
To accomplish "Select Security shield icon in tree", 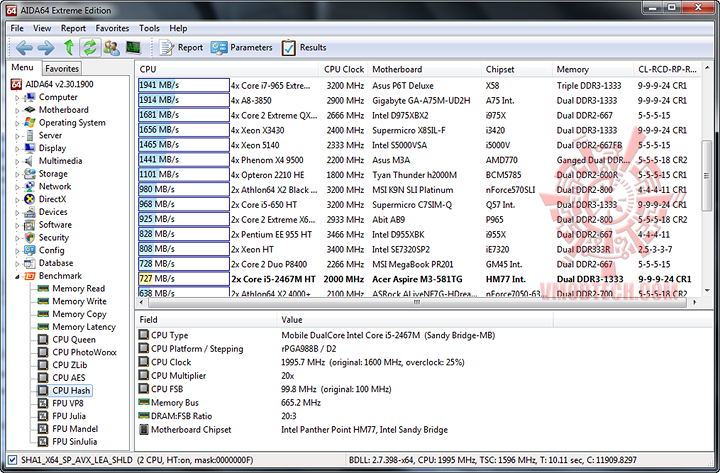I will coord(30,237).
